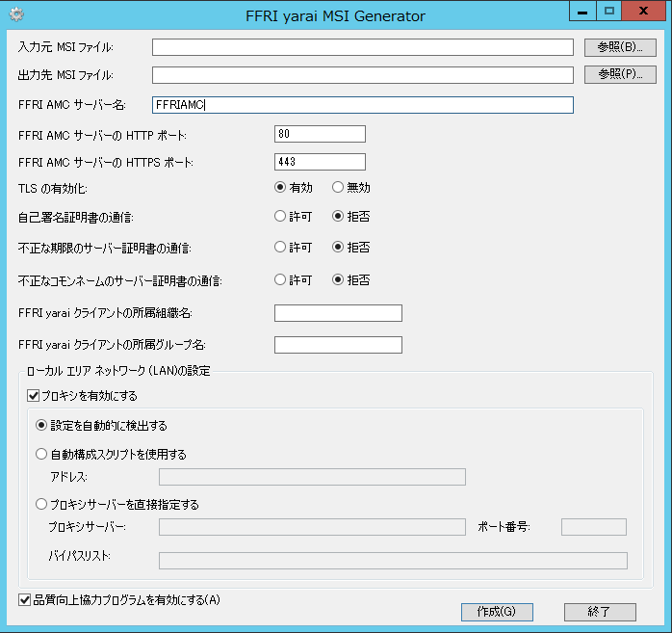672x633 pixels.
Task: Click the gear icon in the title bar
Action: click(x=16, y=14)
